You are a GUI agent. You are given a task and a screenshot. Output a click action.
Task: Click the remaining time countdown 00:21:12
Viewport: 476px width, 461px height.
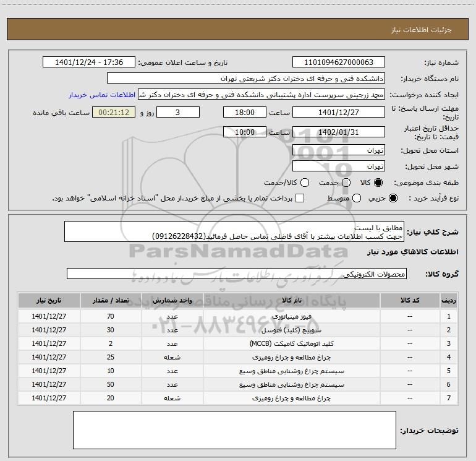pos(114,112)
